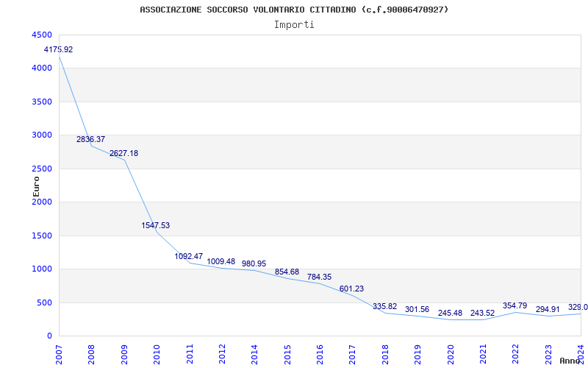Select the 354.79 data label

point(515,305)
